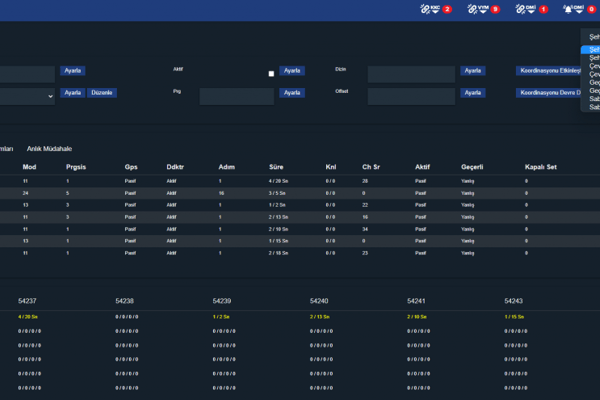Click the Düzenle button

click(x=102, y=93)
